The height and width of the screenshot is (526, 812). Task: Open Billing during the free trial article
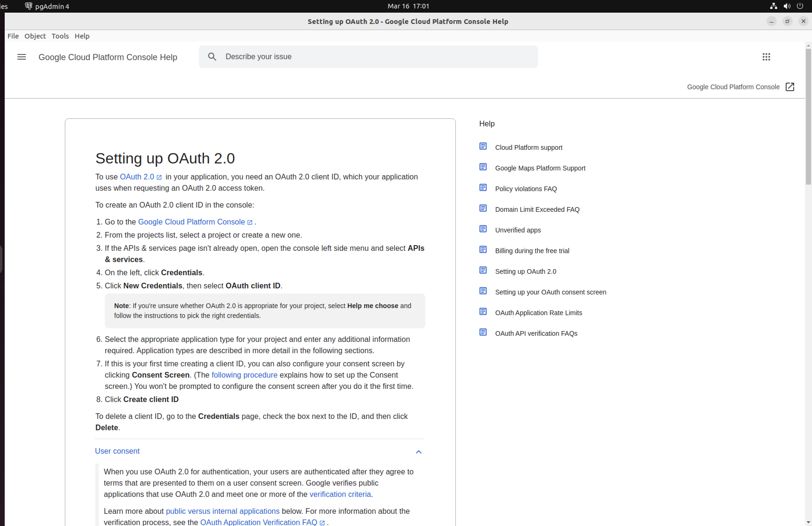532,251
